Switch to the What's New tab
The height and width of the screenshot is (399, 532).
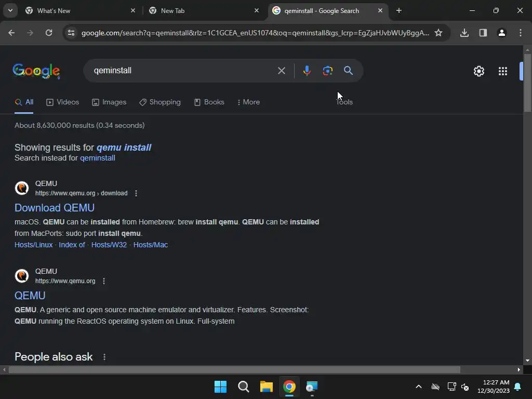click(x=81, y=11)
